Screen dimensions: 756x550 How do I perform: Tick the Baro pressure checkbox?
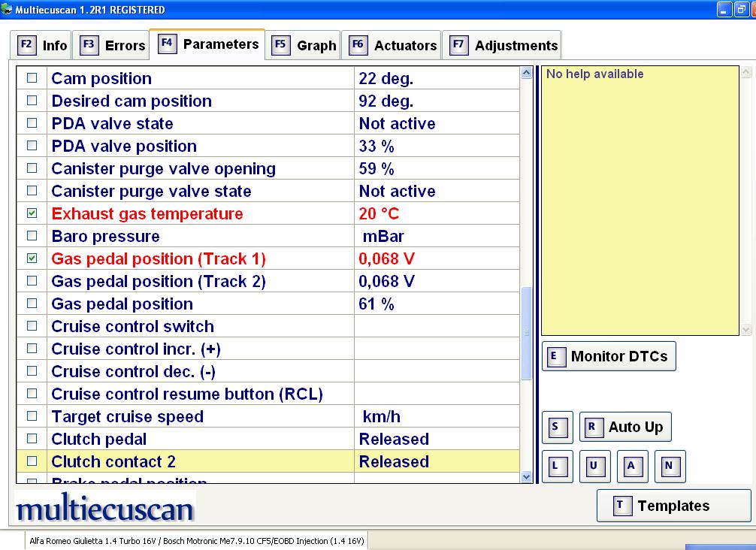click(32, 236)
